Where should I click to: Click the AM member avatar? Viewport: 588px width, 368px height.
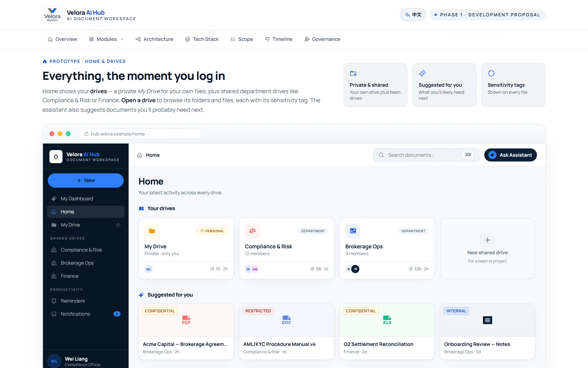[x=255, y=269]
